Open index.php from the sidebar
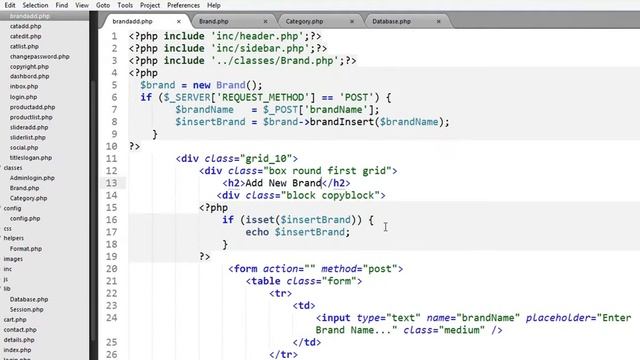Screen dimensions: 640x360 click(17, 350)
